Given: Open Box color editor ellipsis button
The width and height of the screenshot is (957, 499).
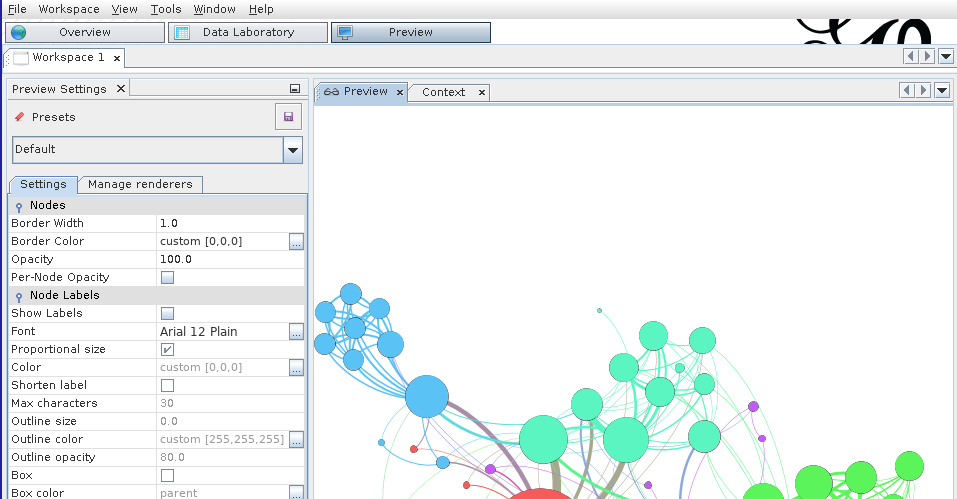Looking at the screenshot, I should (x=296, y=492).
